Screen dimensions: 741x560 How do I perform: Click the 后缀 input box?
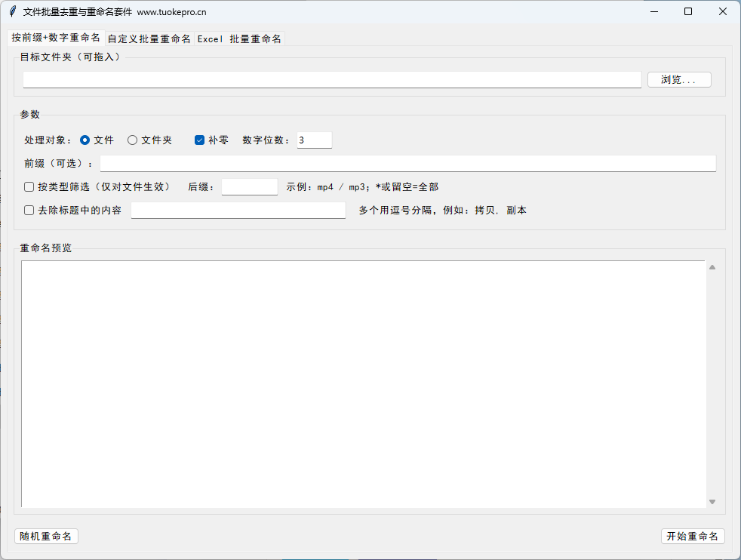249,186
